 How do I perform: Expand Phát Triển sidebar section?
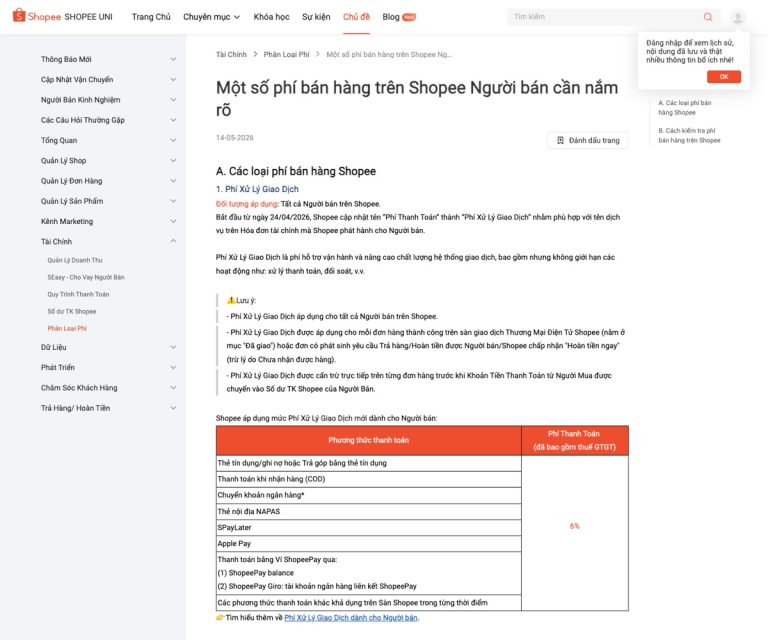click(x=108, y=367)
